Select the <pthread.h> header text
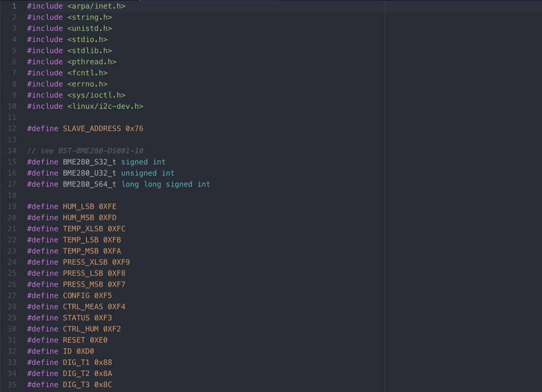542x392 pixels. point(91,62)
